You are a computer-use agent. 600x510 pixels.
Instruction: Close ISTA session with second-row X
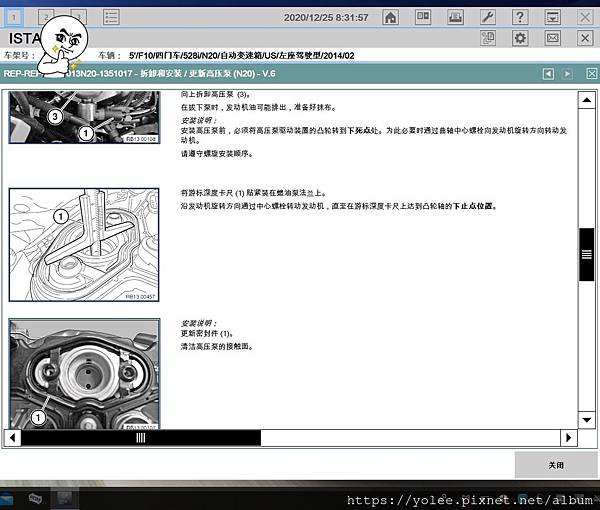point(585,38)
